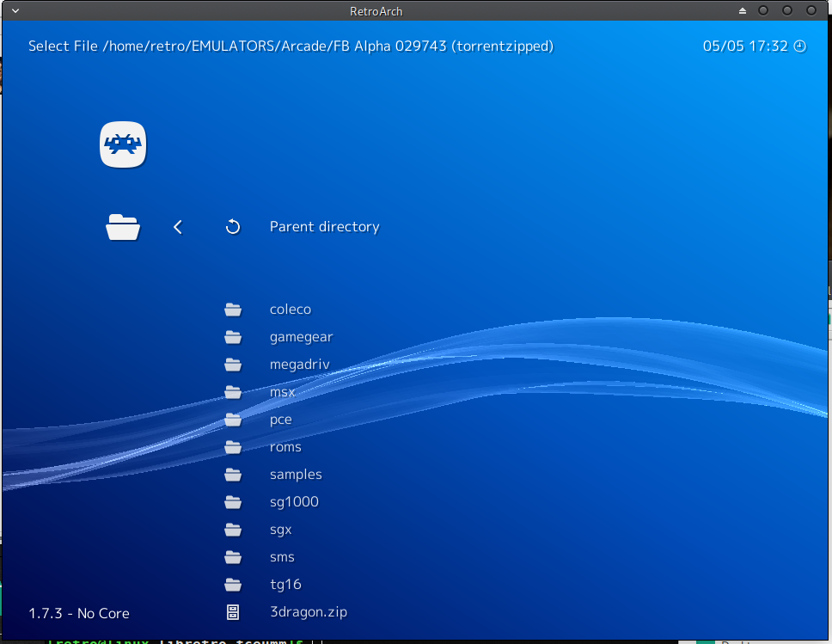This screenshot has height=644, width=832.
Task: Select the sg1000 entry text
Action: click(x=294, y=502)
